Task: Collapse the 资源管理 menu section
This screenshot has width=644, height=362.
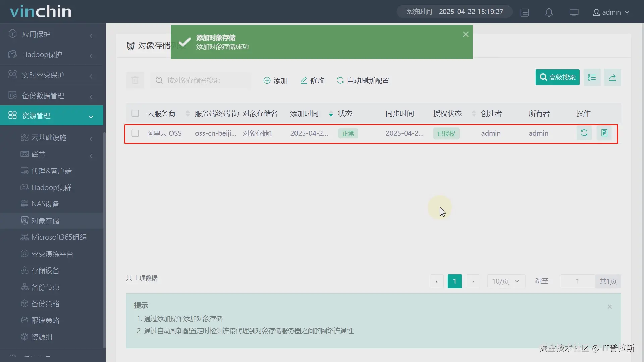Action: pyautogui.click(x=52, y=116)
